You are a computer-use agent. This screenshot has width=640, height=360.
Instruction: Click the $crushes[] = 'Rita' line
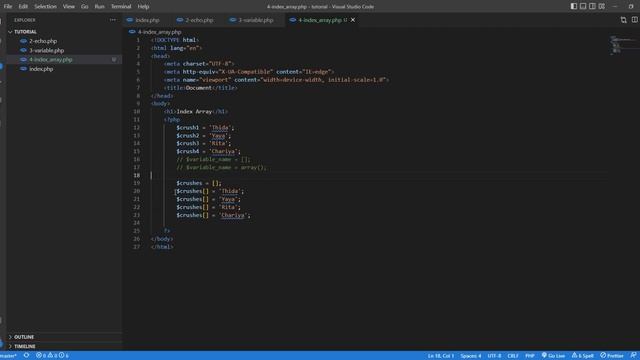(208, 207)
